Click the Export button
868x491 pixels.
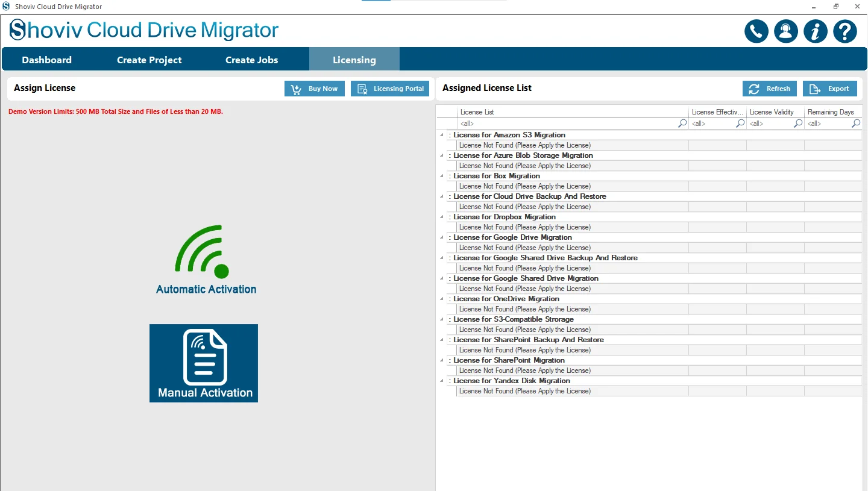coord(830,89)
